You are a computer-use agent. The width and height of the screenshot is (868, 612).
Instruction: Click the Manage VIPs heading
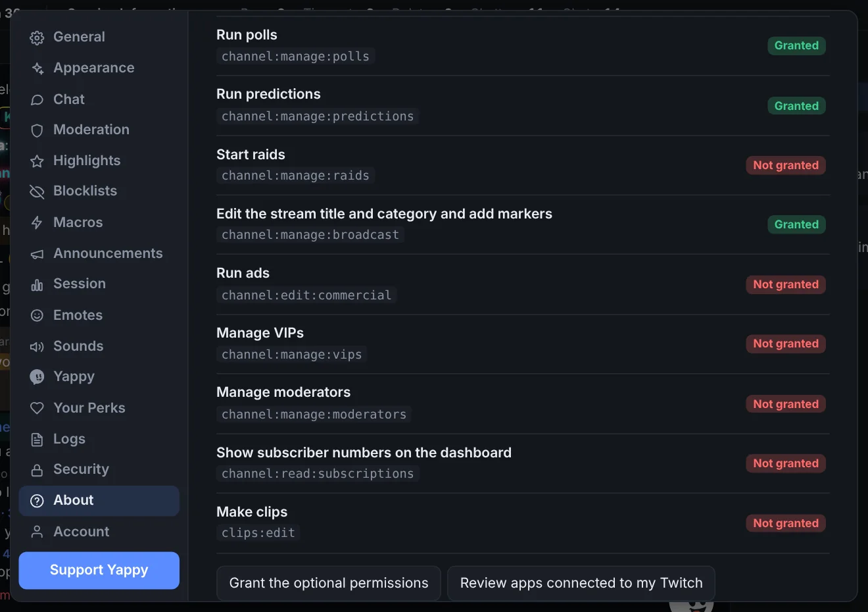(x=260, y=333)
